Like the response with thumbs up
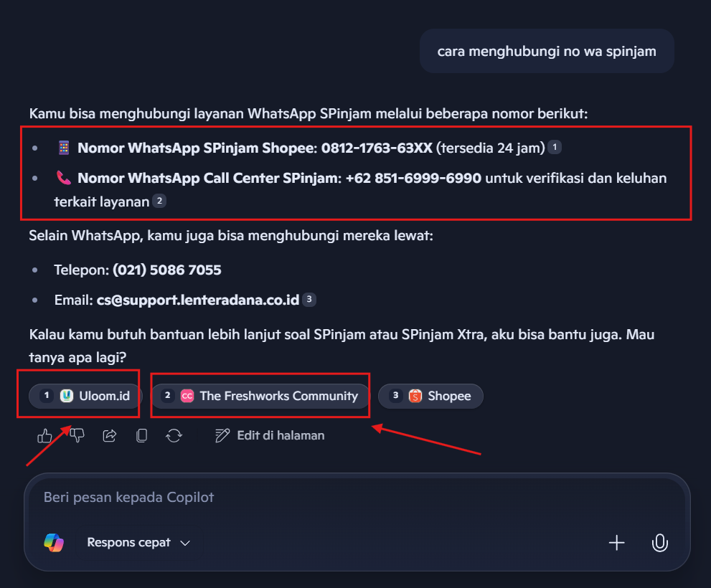711x588 pixels. pos(44,435)
